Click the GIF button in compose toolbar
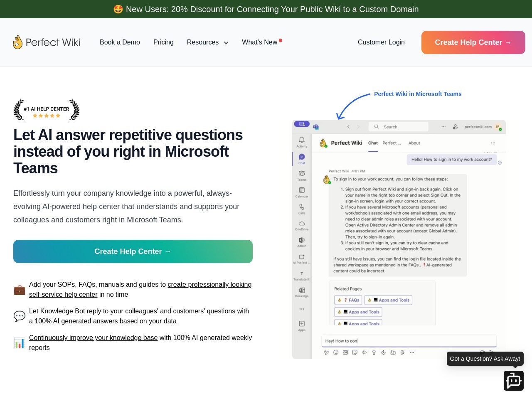Screen dimensions: 532x399 tap(345, 352)
